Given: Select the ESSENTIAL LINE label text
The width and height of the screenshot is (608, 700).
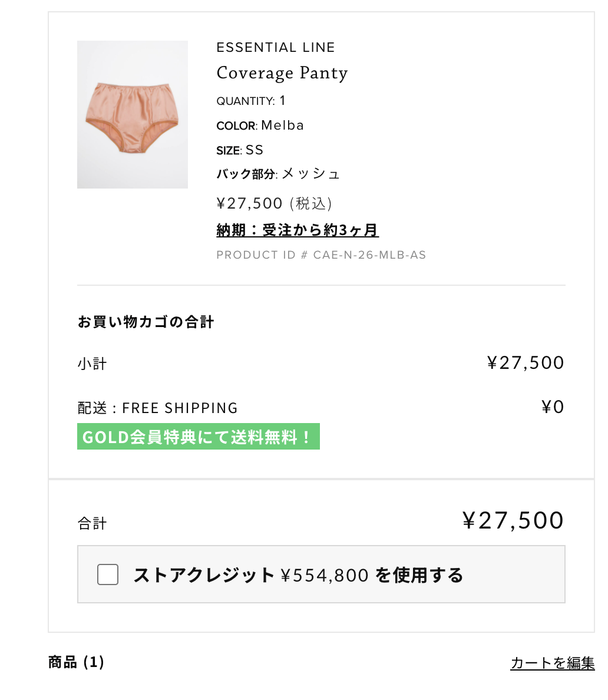Looking at the screenshot, I should [276, 47].
